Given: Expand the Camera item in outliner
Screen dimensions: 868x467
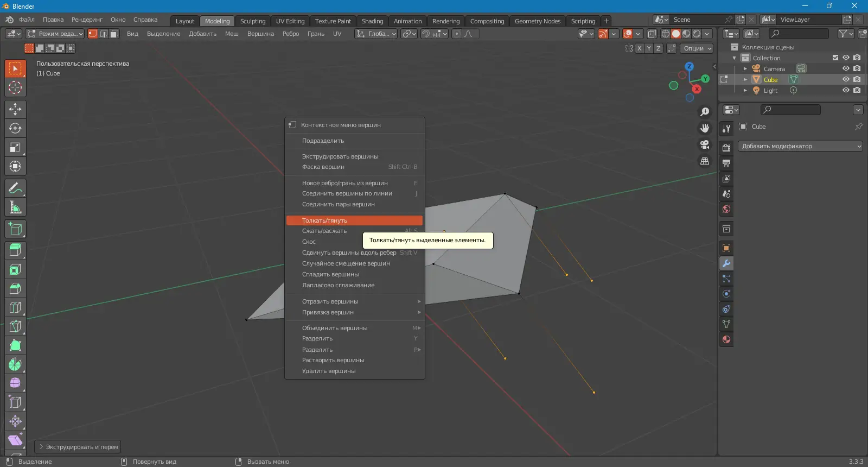Looking at the screenshot, I should coord(745,69).
